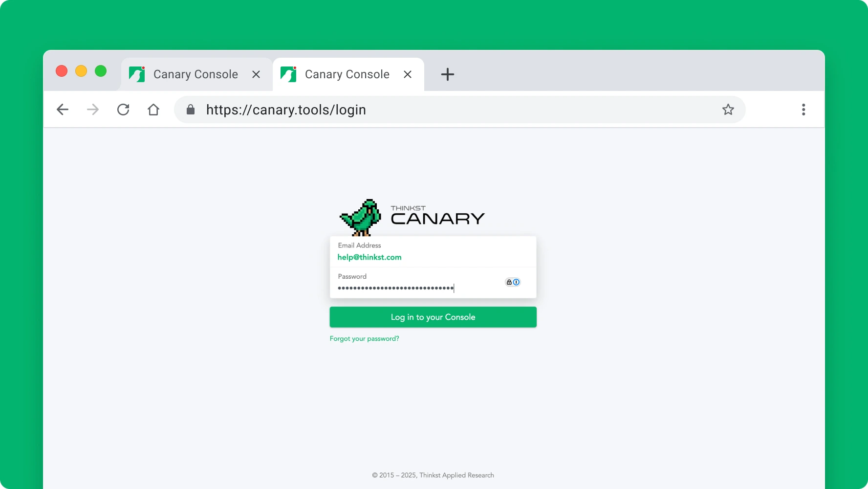Image resolution: width=868 pixels, height=489 pixels.
Task: Click the green maximize window button
Action: coord(101,71)
